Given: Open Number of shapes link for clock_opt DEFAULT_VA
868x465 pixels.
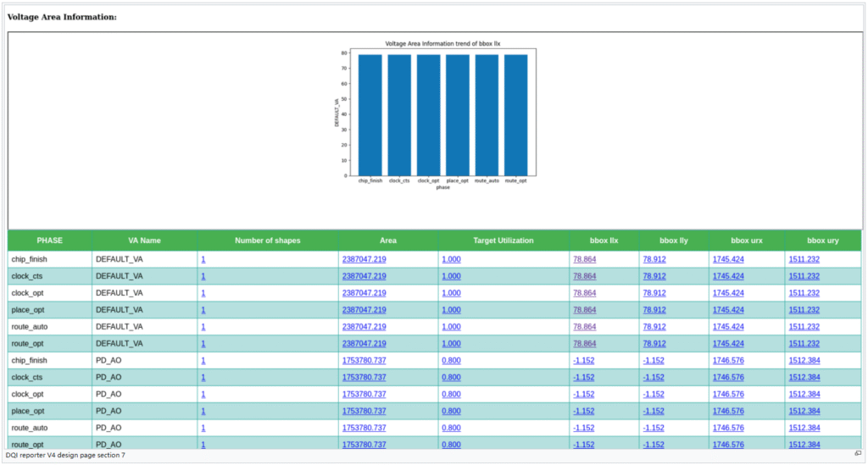Looking at the screenshot, I should (x=203, y=293).
